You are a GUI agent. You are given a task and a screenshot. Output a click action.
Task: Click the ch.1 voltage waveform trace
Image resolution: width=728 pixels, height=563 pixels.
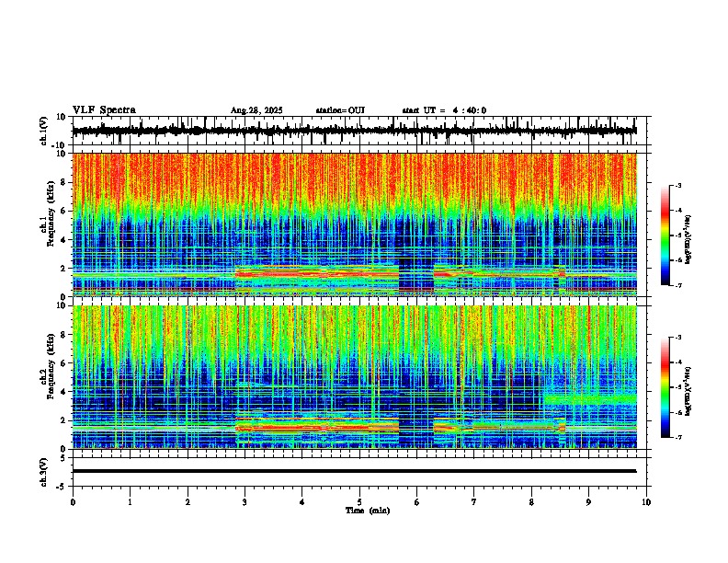354,131
